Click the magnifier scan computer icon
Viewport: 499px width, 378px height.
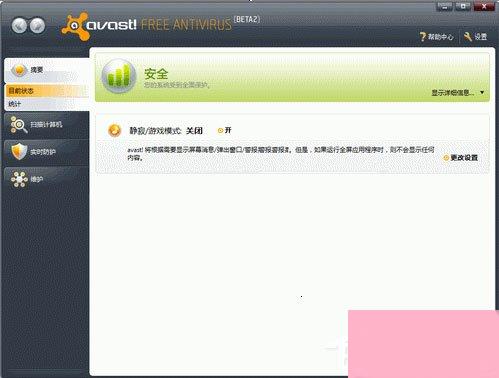[19, 125]
